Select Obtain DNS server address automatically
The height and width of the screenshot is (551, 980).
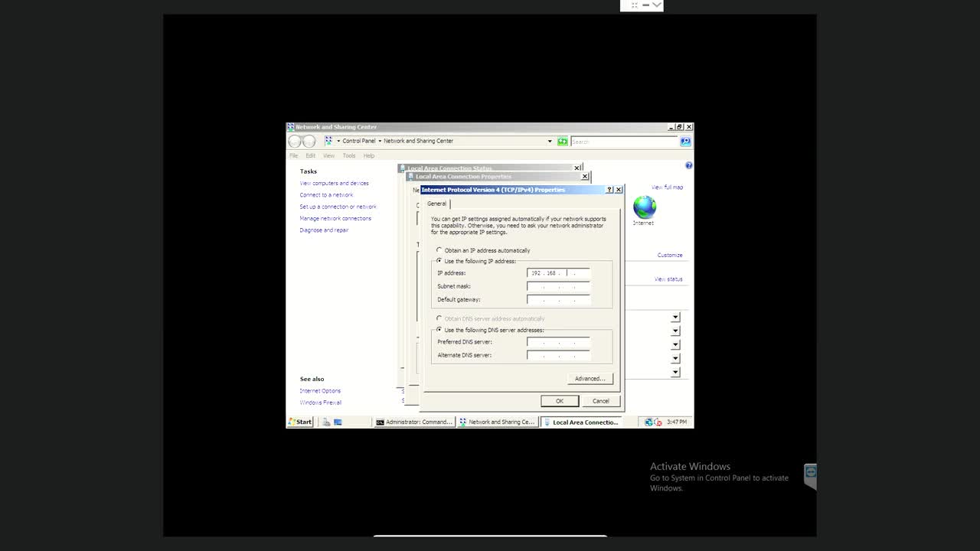pos(439,318)
